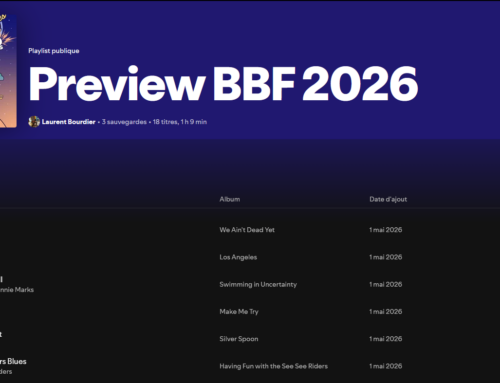500x383 pixels.
Task: Click Laurent Bourdier's avatar picture
Action: click(x=34, y=122)
